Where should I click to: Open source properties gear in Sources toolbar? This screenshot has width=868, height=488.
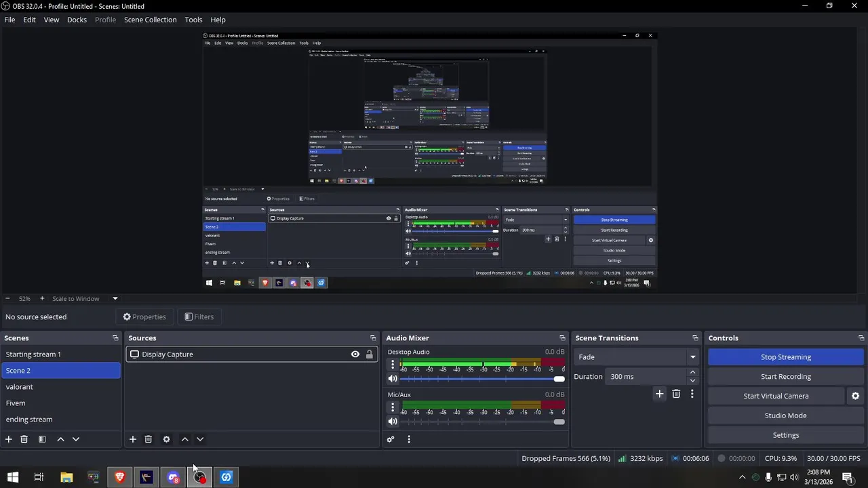click(166, 439)
